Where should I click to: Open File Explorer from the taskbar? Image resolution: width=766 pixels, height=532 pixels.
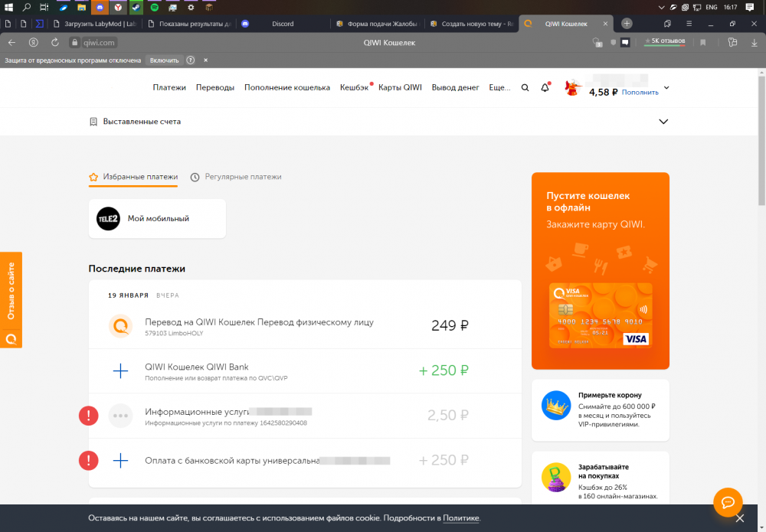82,8
